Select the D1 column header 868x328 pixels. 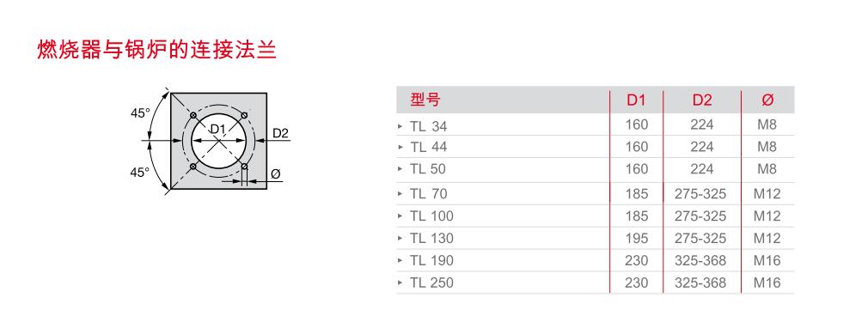click(636, 100)
